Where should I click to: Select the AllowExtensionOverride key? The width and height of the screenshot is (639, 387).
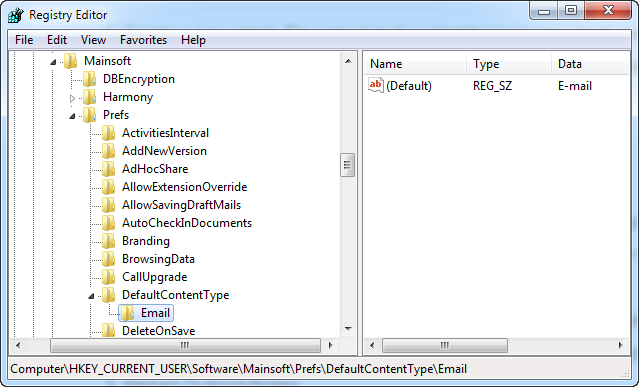click(x=185, y=187)
